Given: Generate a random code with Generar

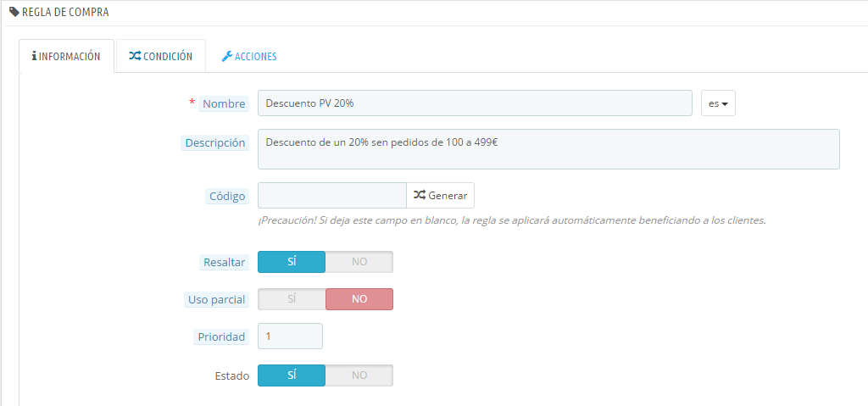Looking at the screenshot, I should point(441,196).
